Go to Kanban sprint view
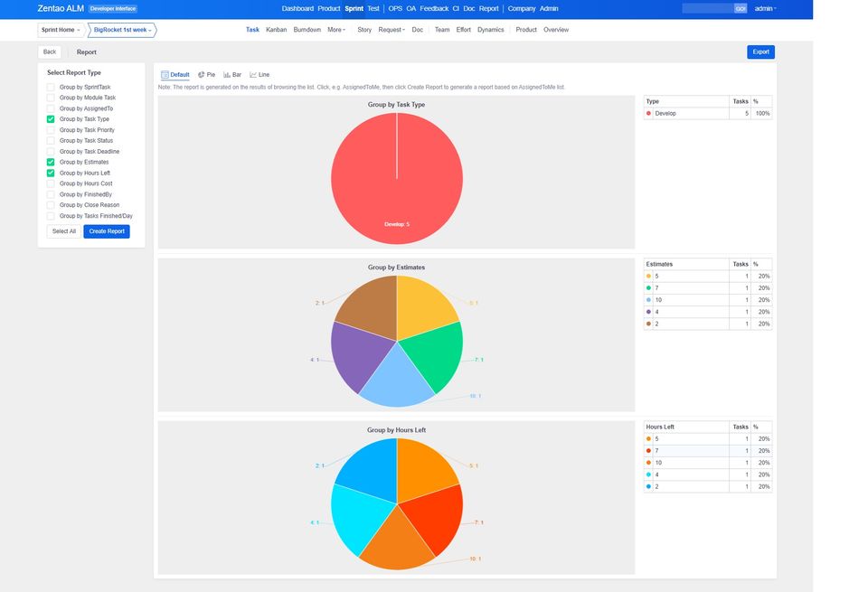868x592 pixels. (277, 30)
